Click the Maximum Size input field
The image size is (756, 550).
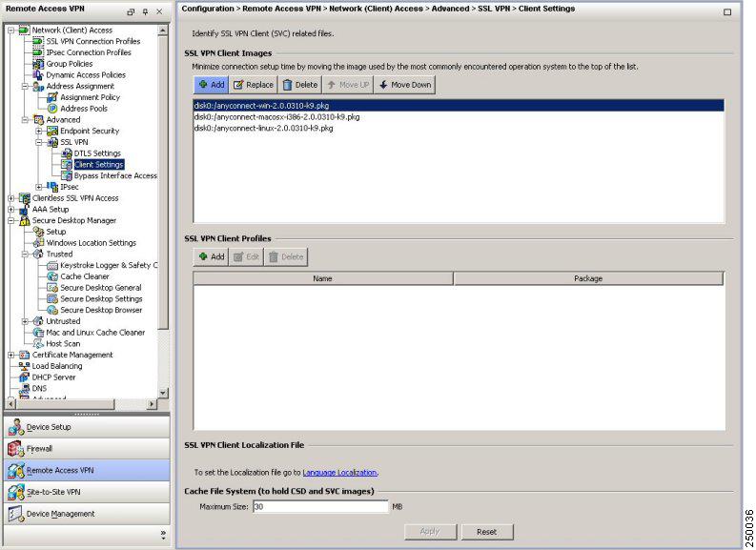point(320,506)
